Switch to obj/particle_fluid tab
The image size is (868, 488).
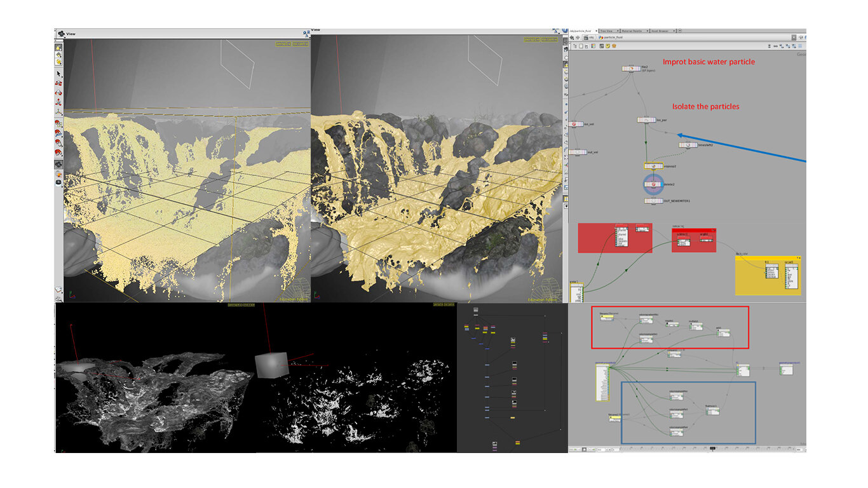(583, 30)
